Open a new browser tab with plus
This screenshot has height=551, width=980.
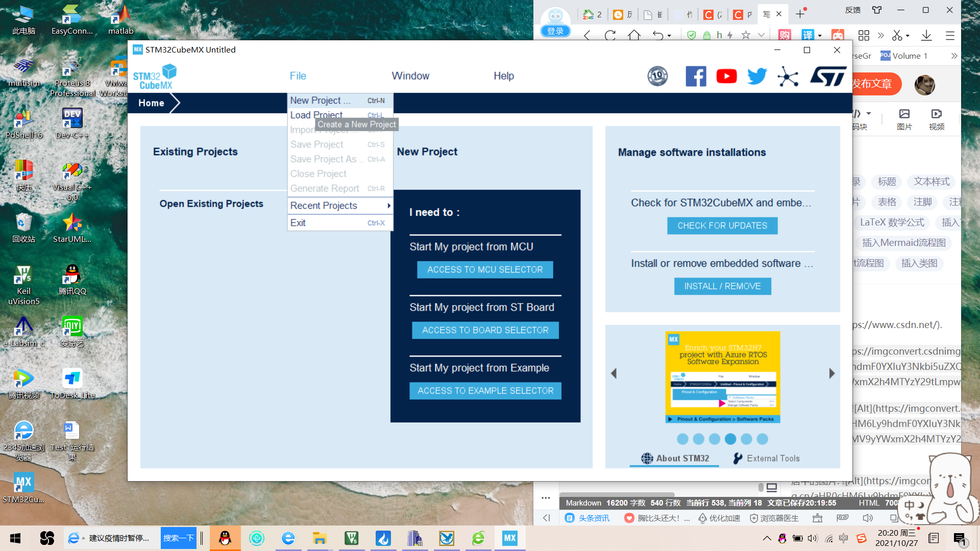coord(800,14)
